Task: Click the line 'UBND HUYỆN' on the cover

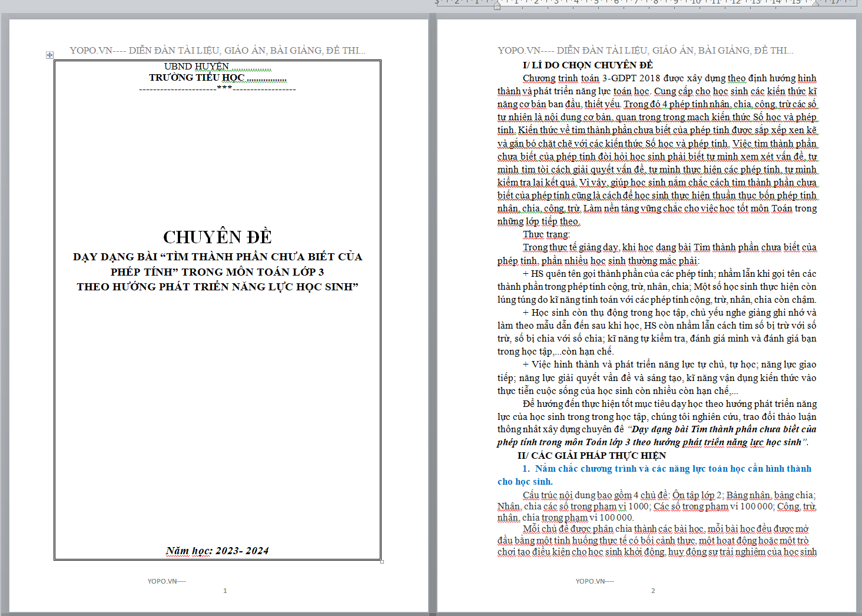Action: coord(217,66)
